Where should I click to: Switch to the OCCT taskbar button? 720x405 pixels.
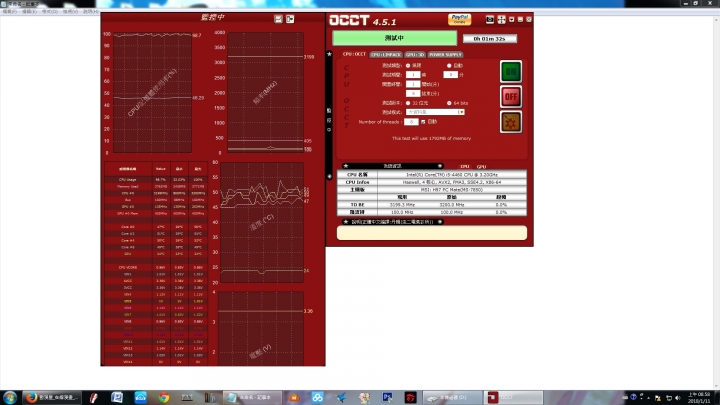click(513, 397)
